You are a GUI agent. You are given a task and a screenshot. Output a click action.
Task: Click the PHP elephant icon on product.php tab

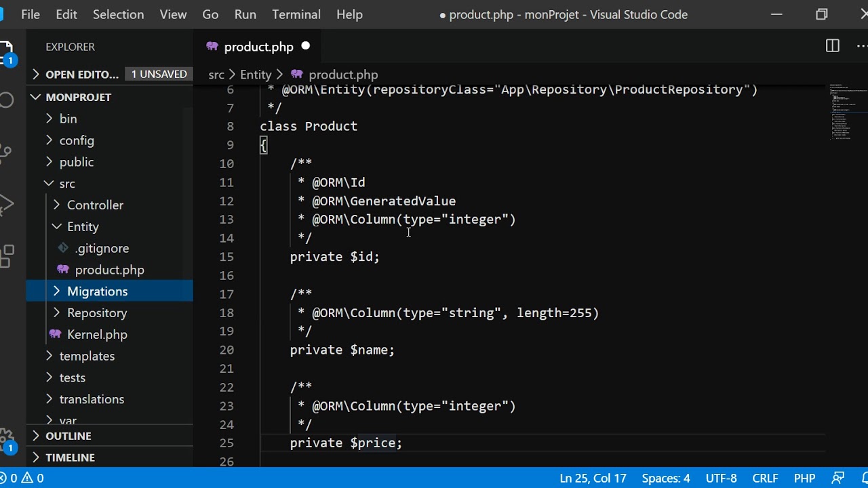[212, 47]
